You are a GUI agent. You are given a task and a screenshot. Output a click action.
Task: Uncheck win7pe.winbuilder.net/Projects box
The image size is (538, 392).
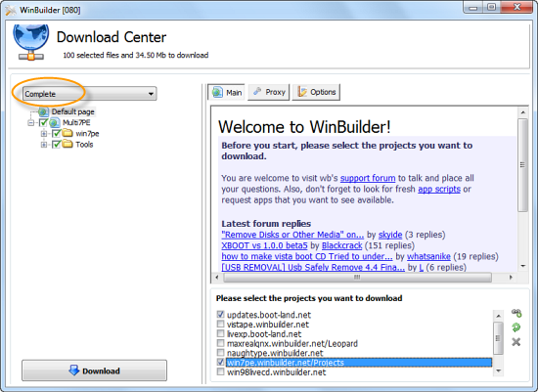point(221,362)
